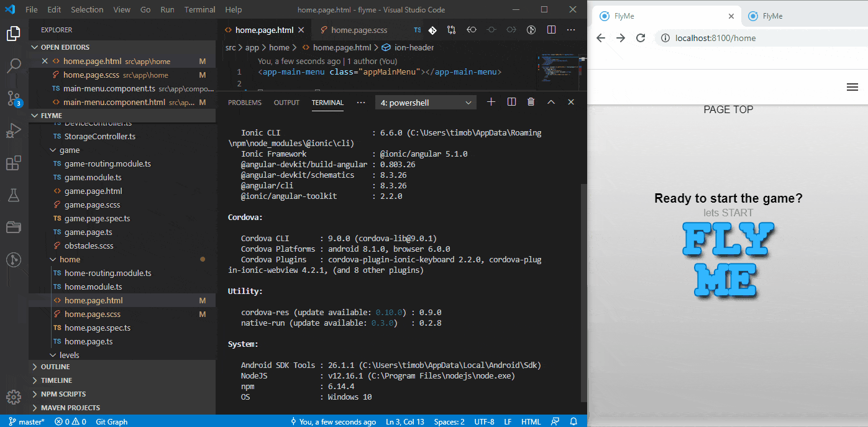Click the feedback icon in status bar
The height and width of the screenshot is (427, 868).
tap(555, 421)
